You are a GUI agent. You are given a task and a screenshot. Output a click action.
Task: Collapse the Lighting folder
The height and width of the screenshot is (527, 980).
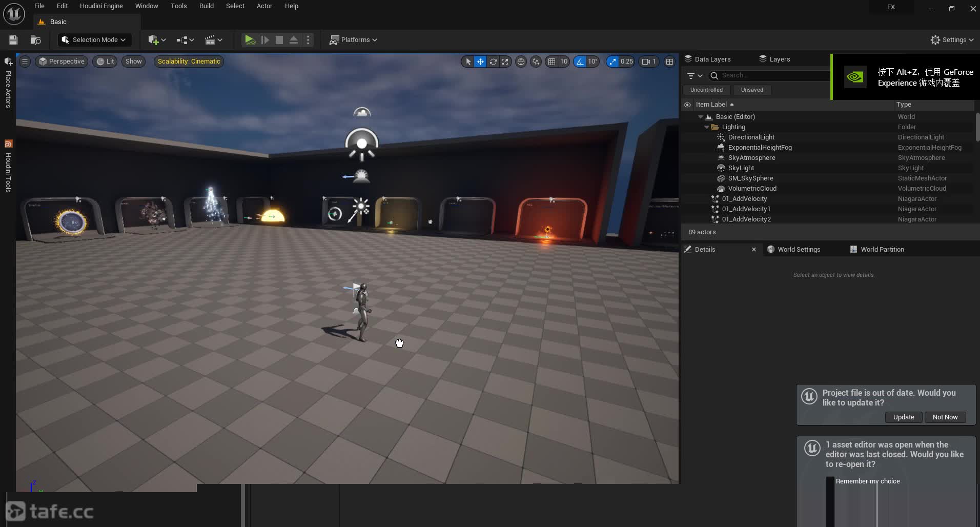(x=707, y=127)
